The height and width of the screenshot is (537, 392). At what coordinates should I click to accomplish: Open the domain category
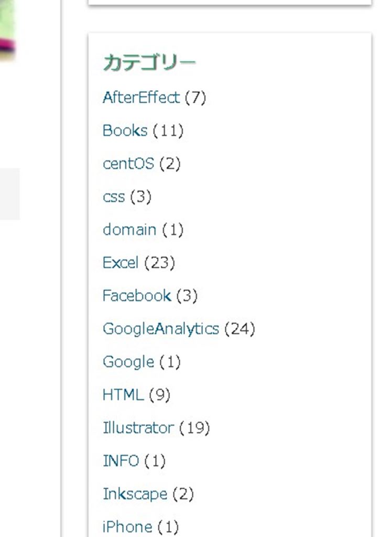(129, 230)
